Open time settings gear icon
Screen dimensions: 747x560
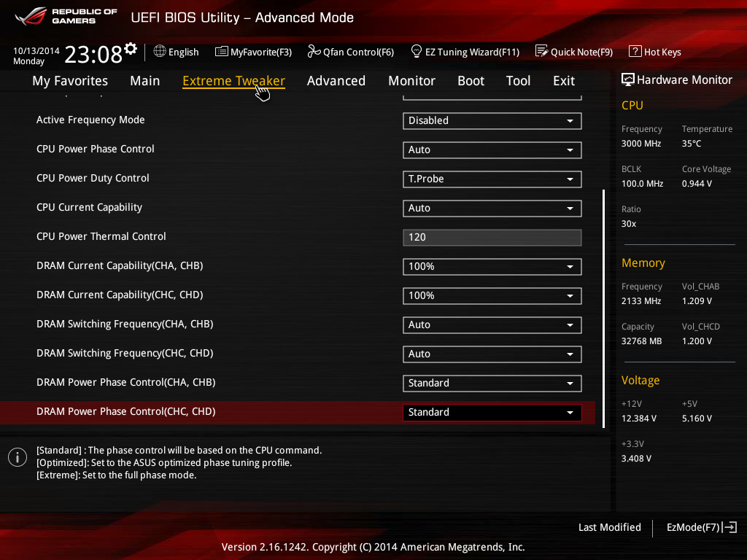point(131,49)
